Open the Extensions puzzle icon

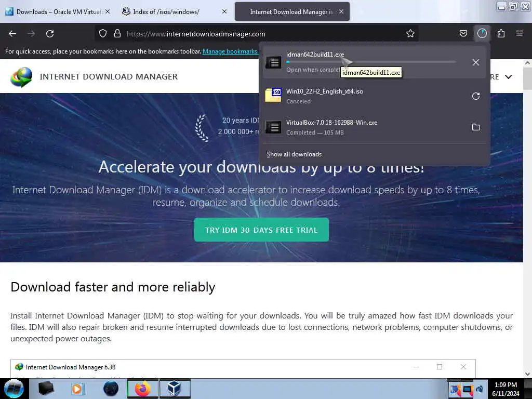click(501, 34)
